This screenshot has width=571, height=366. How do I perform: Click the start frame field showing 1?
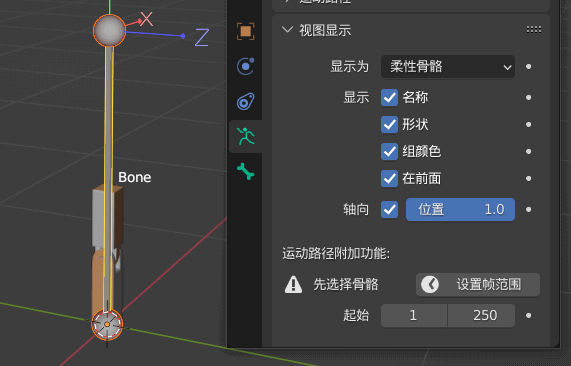click(x=414, y=315)
